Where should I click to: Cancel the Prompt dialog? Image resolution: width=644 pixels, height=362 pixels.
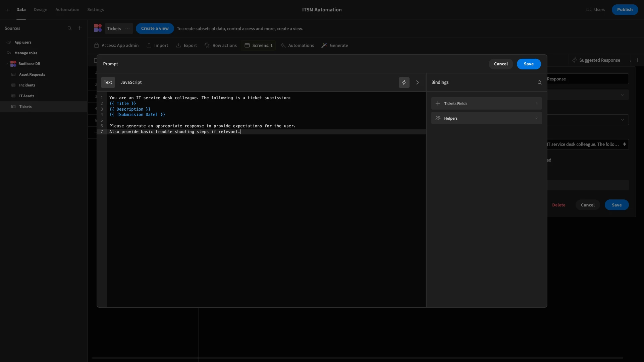(x=501, y=64)
